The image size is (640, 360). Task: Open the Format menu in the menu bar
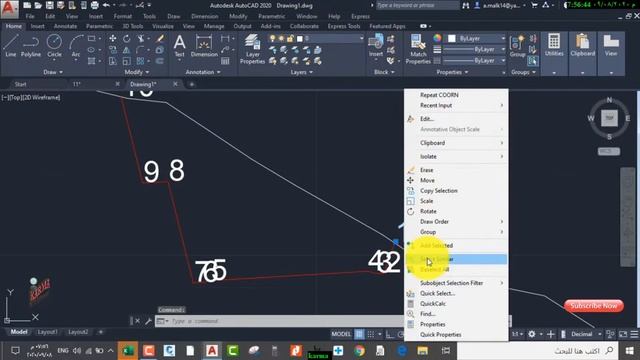(122, 16)
